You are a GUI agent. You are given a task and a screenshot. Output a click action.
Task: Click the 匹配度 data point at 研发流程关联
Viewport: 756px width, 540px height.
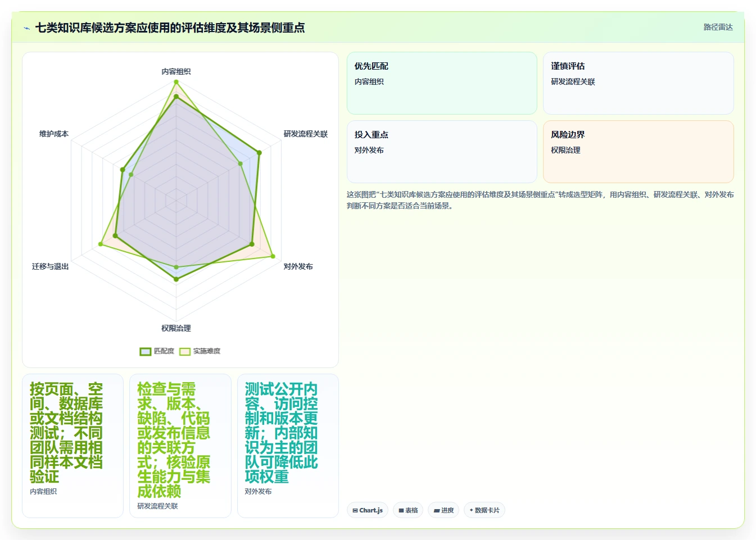[259, 152]
